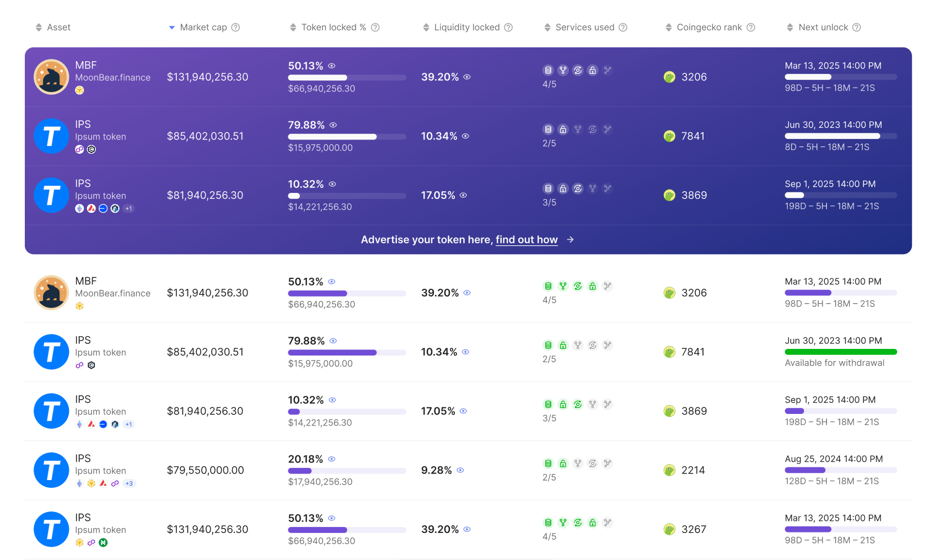Click the find out how link
Image resolution: width=940 pixels, height=560 pixels.
[x=527, y=240]
